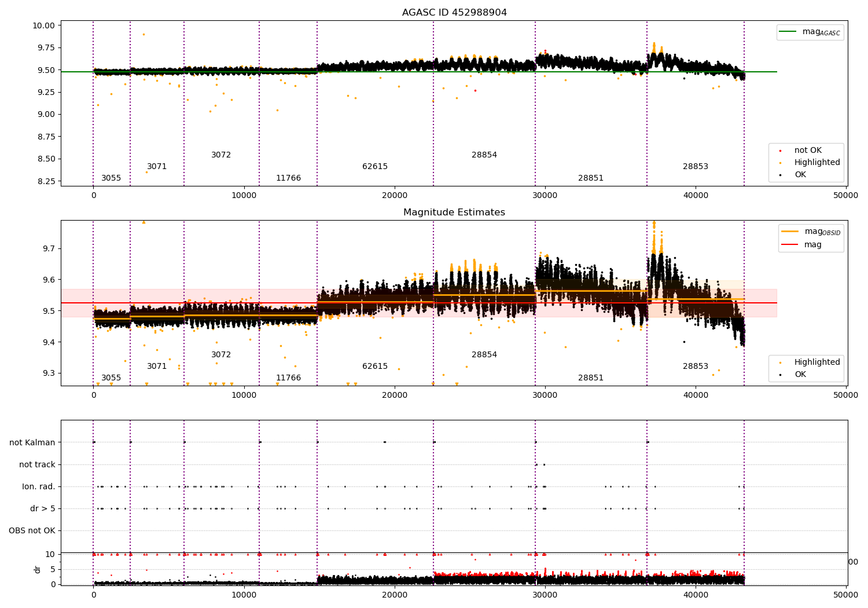Select 'OK' legend entry in AGASC ID plot

800,175
